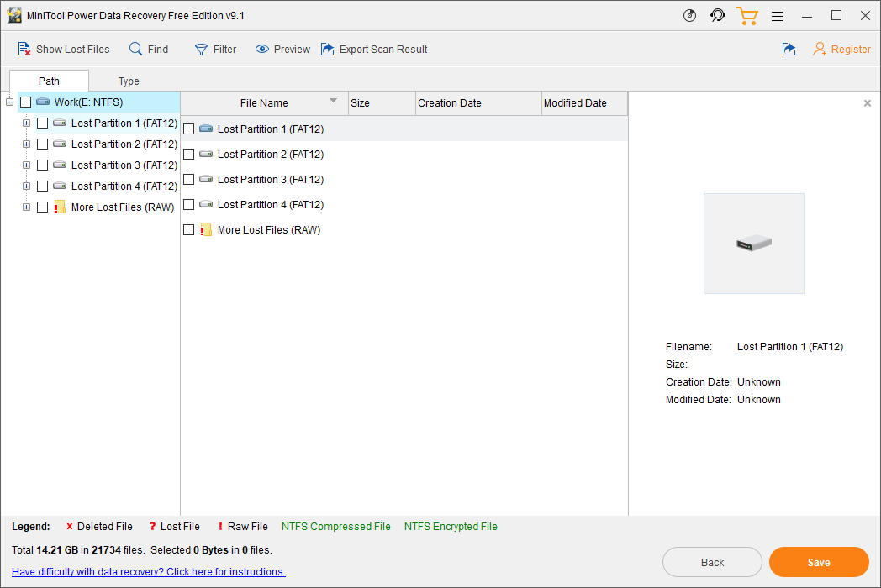Viewport: 881px width, 588px height.
Task: Sort by Creation Date column header
Action: coord(478,103)
